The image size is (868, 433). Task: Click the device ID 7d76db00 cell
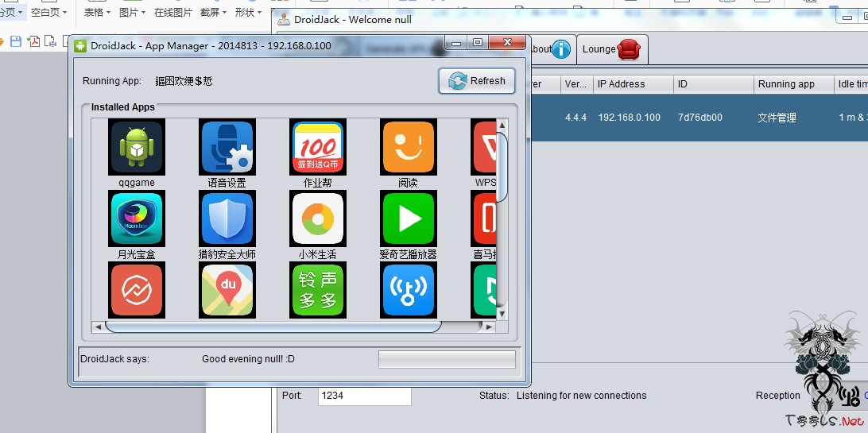click(x=699, y=118)
